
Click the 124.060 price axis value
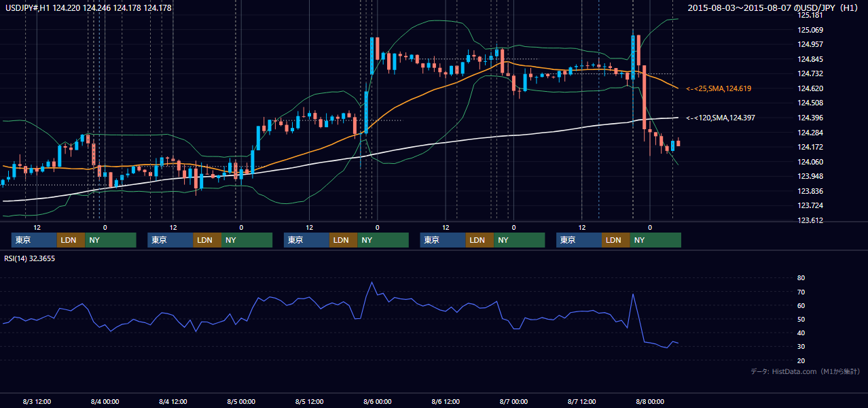(810, 162)
